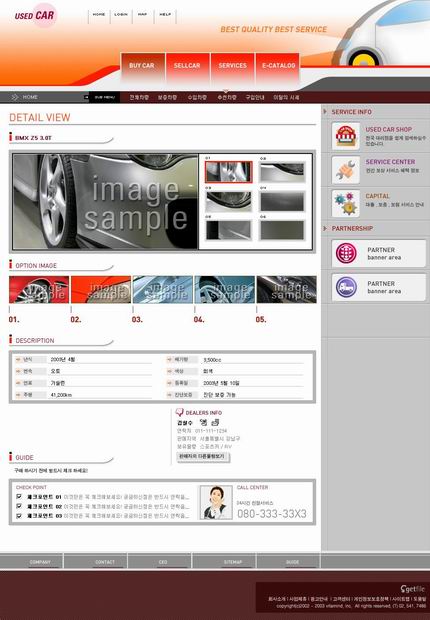The height and width of the screenshot is (620, 430).
Task: Select the red-bordered thumbnail 01 in gallery
Action: [228, 172]
